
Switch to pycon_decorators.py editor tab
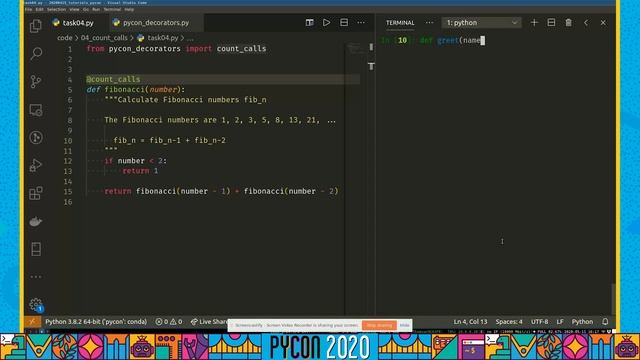coord(156,22)
